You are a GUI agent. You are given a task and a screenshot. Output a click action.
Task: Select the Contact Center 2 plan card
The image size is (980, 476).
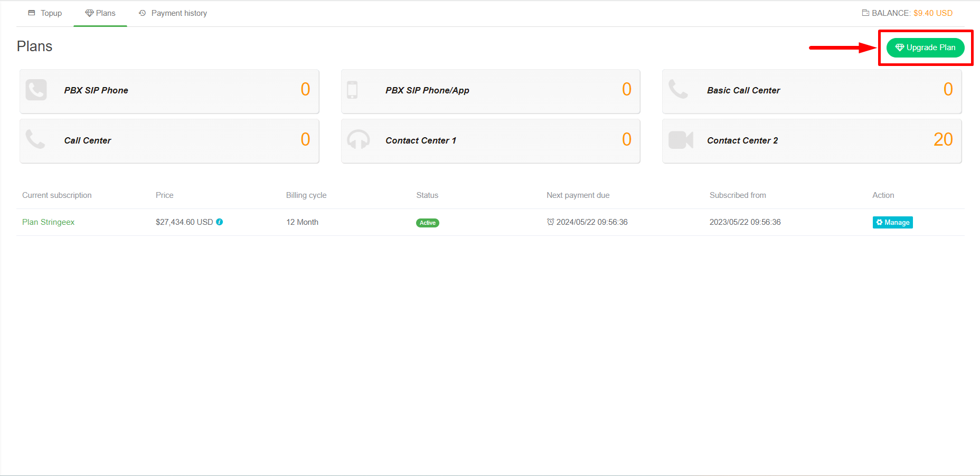[x=812, y=141]
